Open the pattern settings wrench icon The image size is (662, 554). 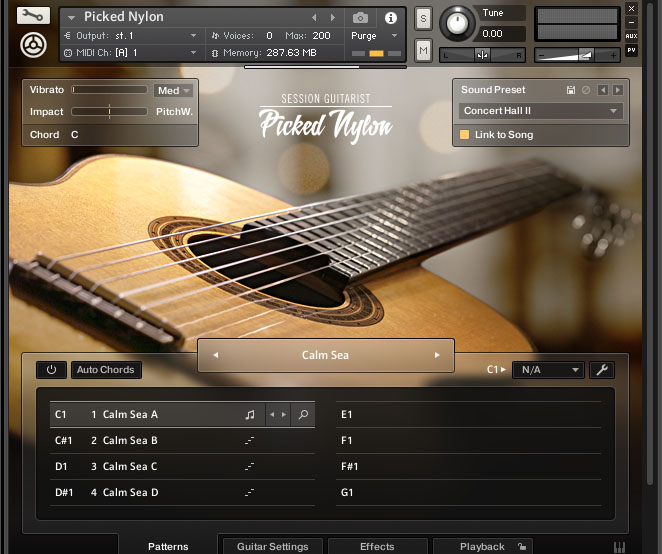(602, 370)
